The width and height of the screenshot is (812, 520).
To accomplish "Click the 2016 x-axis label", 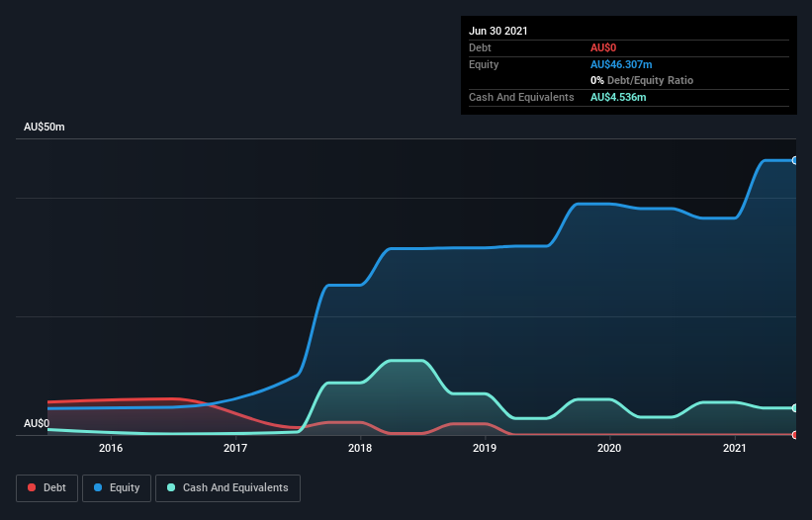I will point(111,448).
